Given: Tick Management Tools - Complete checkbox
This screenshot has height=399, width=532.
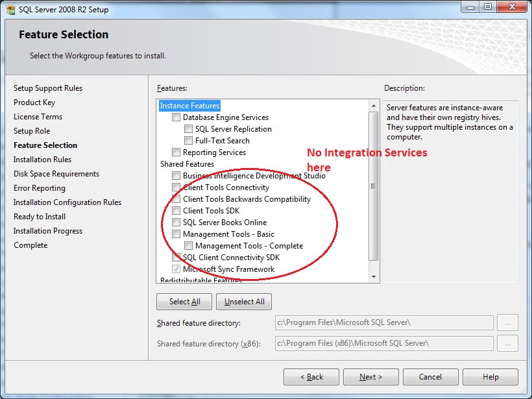Looking at the screenshot, I should (188, 246).
